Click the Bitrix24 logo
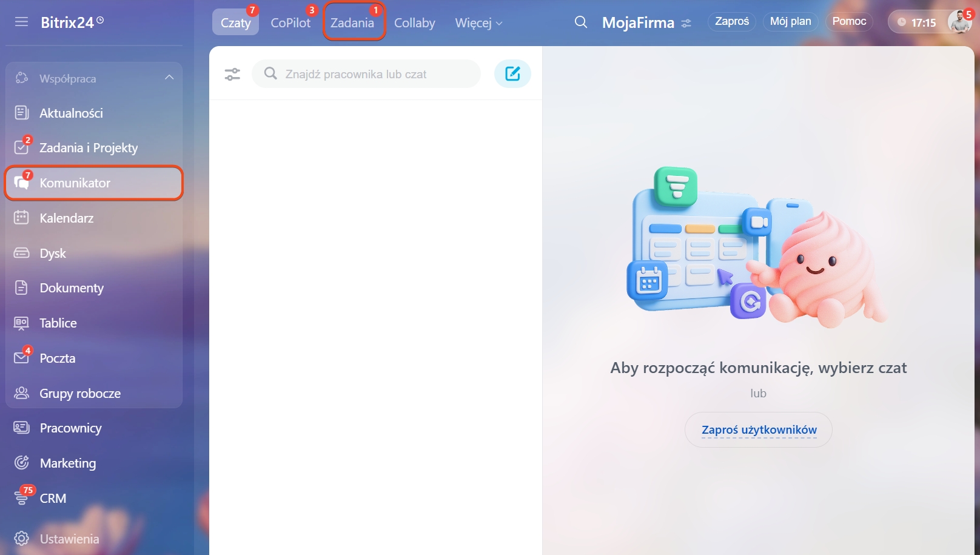The width and height of the screenshot is (980, 555). click(x=72, y=22)
